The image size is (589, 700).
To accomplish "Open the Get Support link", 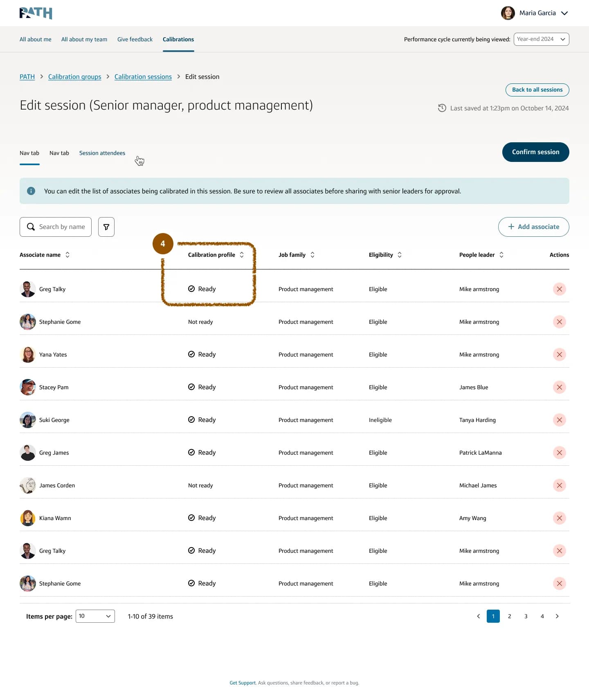I will tap(243, 683).
